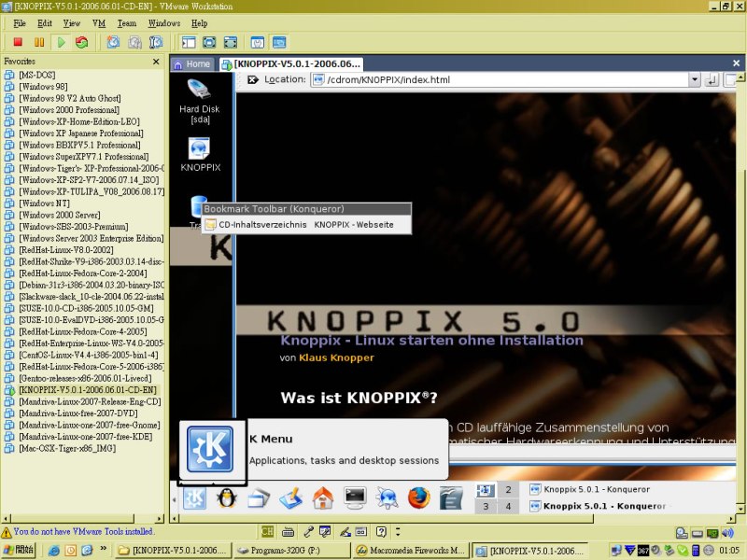Click the CD-Inhaltsverzeichnis bookmark
This screenshot has width=747, height=560.
point(262,224)
